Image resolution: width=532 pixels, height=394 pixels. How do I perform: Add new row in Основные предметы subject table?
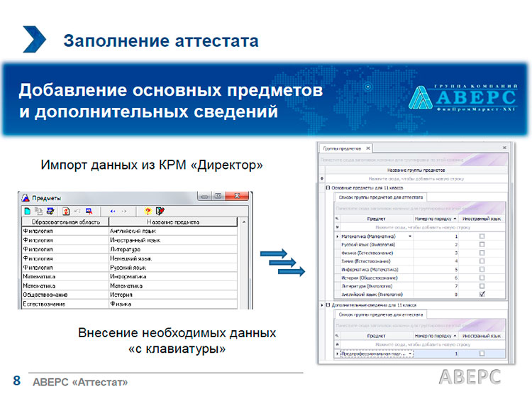coord(423,227)
